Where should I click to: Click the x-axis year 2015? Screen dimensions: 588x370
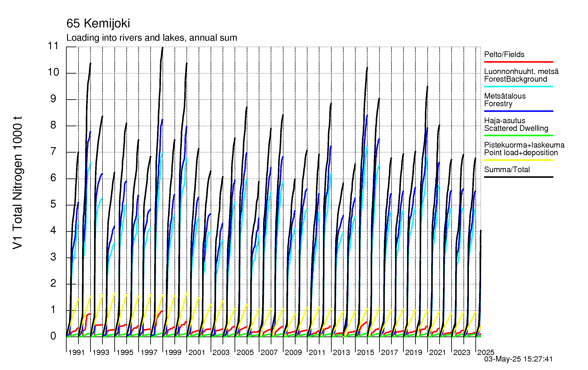(366, 352)
